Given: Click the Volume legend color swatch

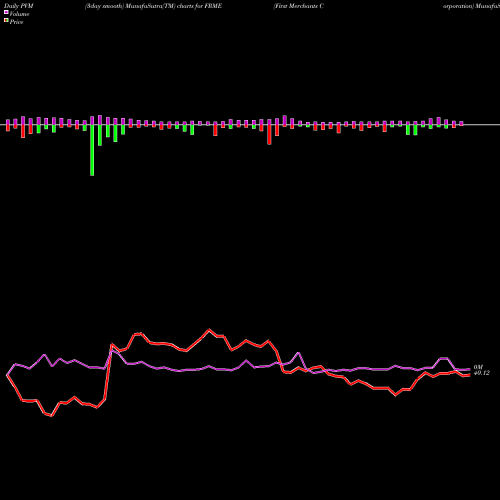Looking at the screenshot, I should (6, 13).
